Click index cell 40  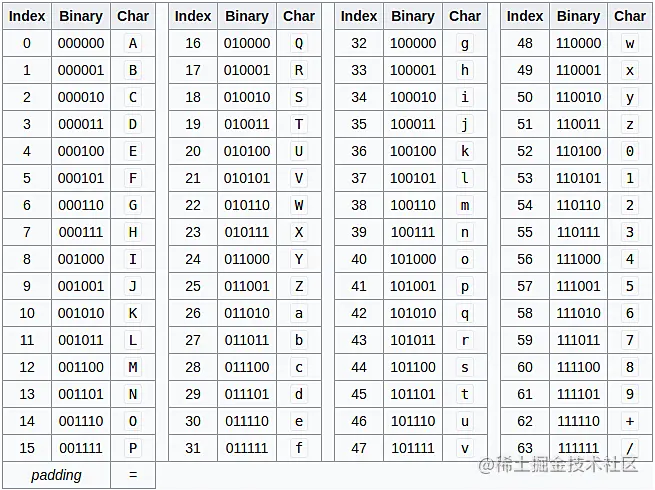359,259
